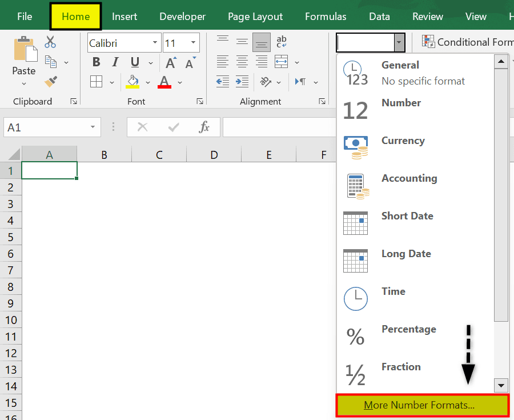Click the select-all corner triangle
Viewport: 514px width, 420px height.
14,154
